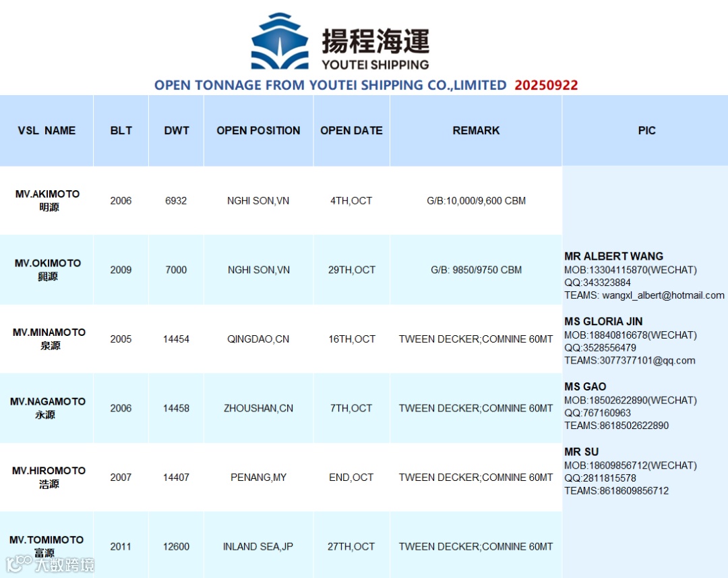Select DWT value 14458
Viewport: 728px width, 578px height.
[176, 409]
